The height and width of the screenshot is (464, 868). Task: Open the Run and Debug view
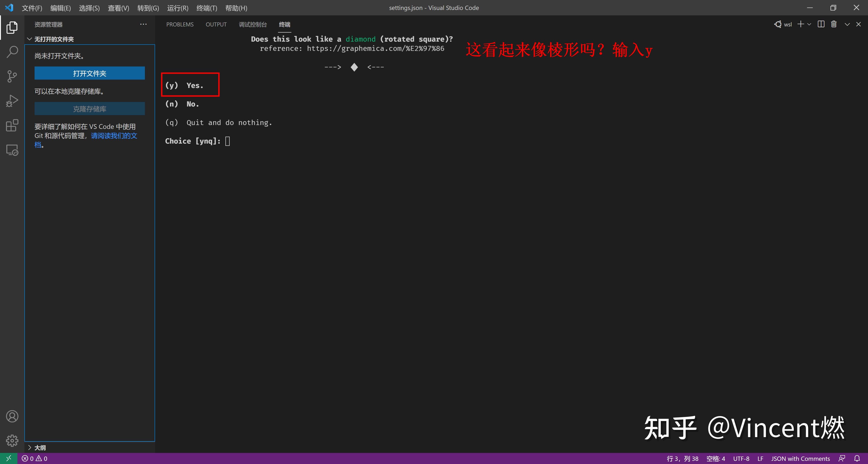coord(12,100)
